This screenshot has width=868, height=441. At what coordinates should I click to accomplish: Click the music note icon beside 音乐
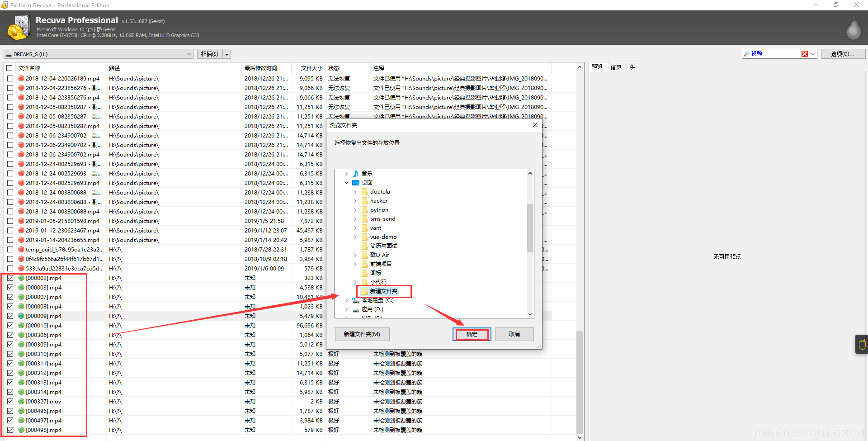[356, 174]
